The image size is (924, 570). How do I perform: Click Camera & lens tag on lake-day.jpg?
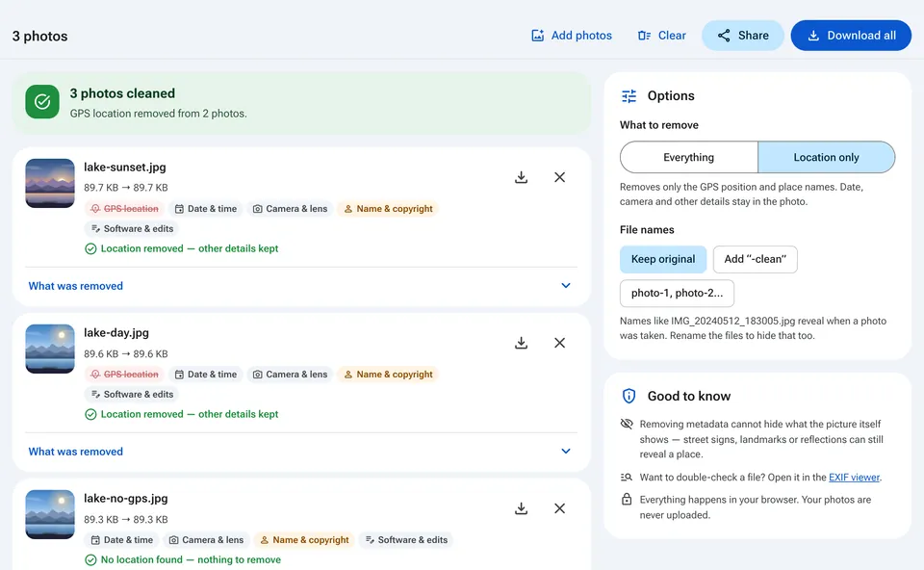(x=291, y=375)
